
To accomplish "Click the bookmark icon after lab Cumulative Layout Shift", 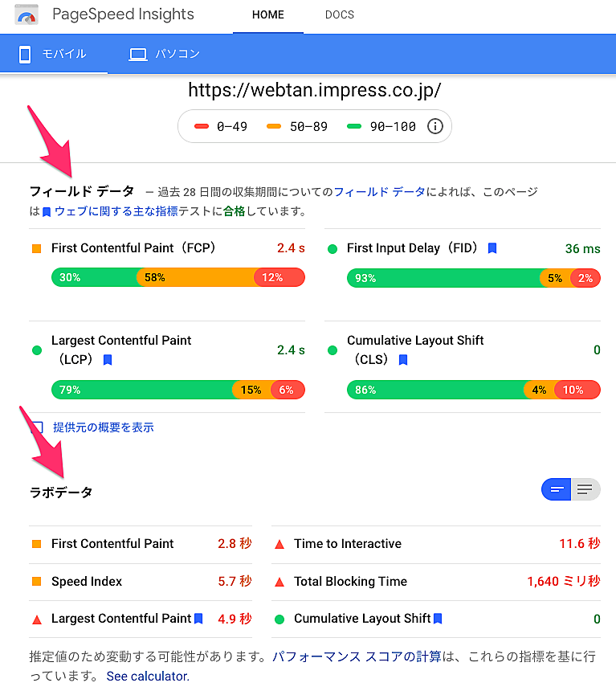I will (438, 619).
